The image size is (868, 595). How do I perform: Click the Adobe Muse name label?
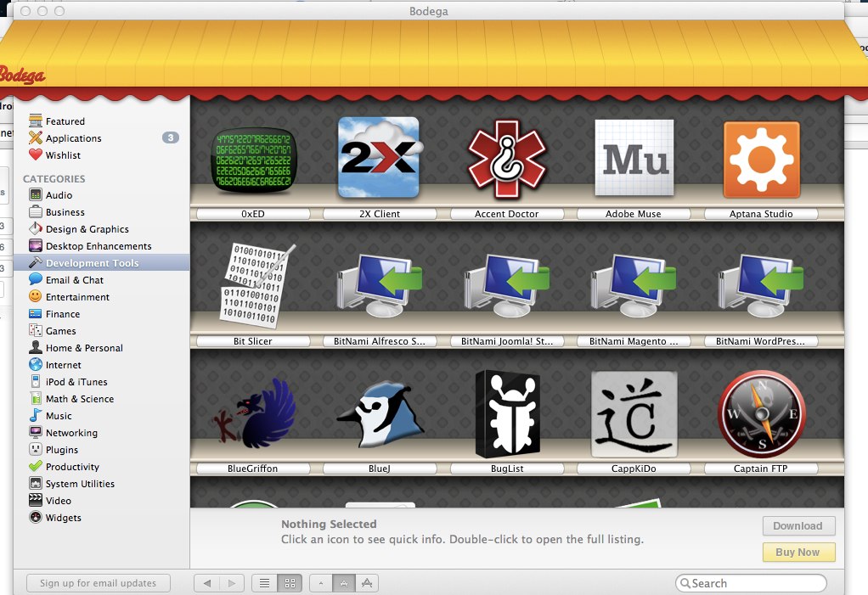tap(634, 214)
